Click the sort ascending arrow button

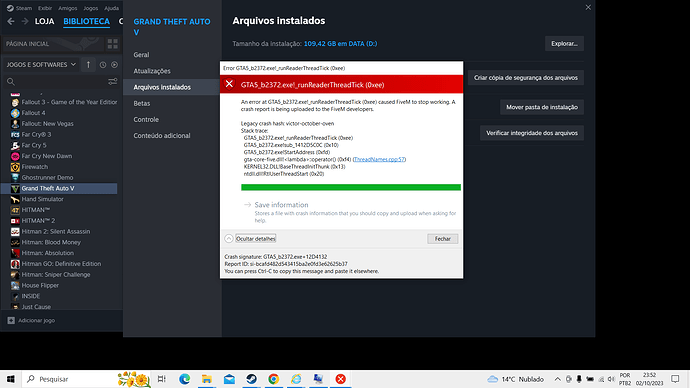point(88,65)
